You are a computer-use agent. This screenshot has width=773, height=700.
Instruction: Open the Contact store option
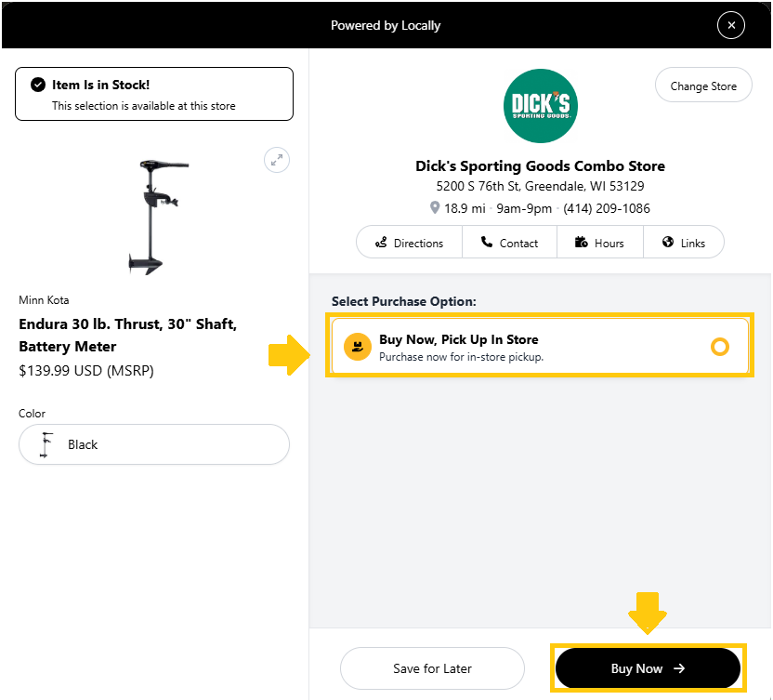tap(509, 243)
